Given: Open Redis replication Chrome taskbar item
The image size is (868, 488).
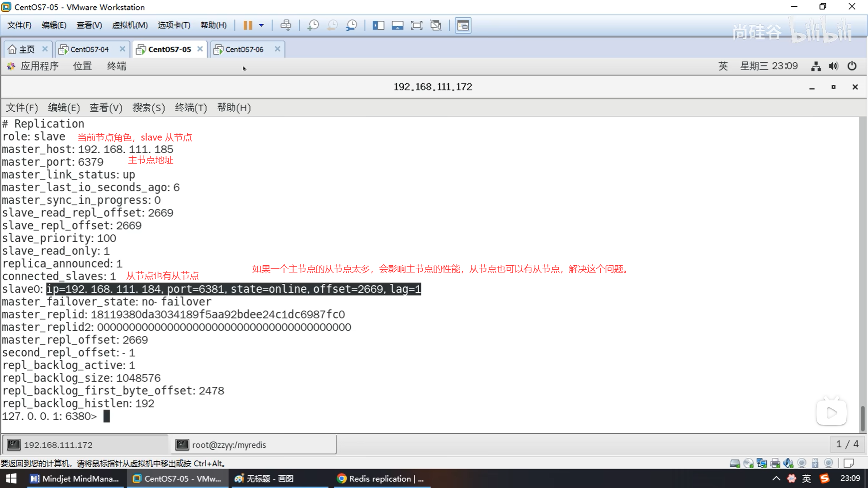Looking at the screenshot, I should point(381,479).
